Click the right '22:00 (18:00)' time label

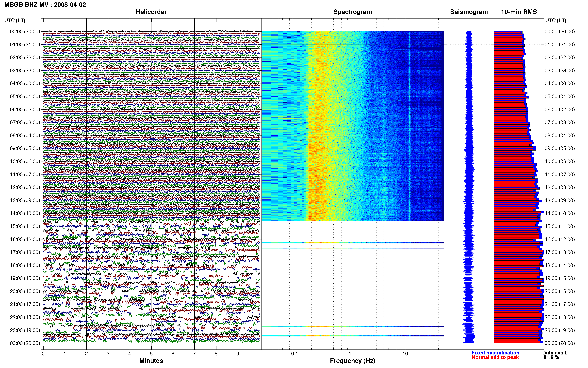[560, 317]
